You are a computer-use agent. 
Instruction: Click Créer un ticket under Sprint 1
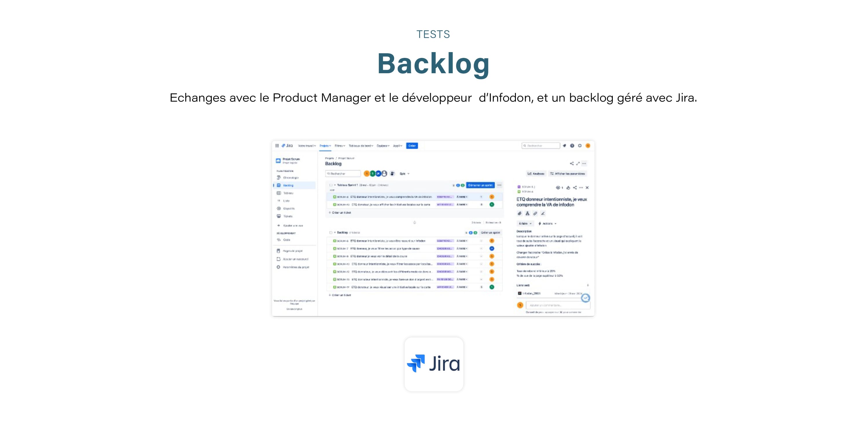tap(340, 213)
